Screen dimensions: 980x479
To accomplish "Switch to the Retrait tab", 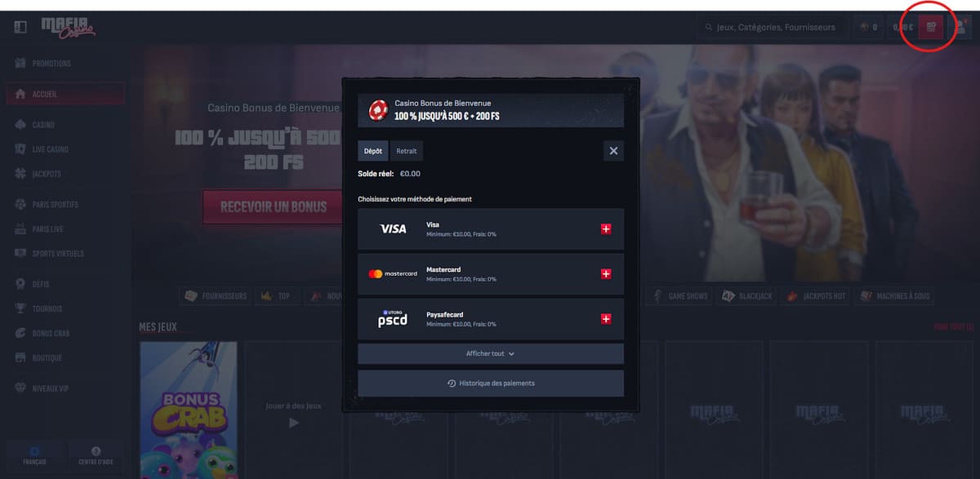I will [x=406, y=151].
